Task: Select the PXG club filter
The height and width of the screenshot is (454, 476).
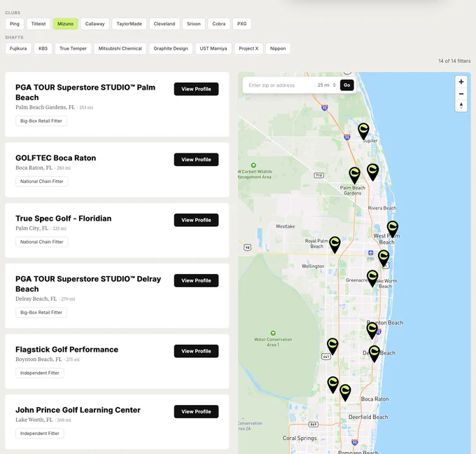Action: pos(241,24)
